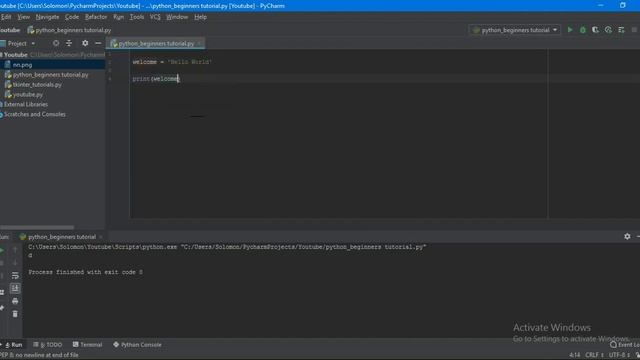Screen dimensions: 640x360
Task: Open the Edit menu
Action: click(6, 17)
